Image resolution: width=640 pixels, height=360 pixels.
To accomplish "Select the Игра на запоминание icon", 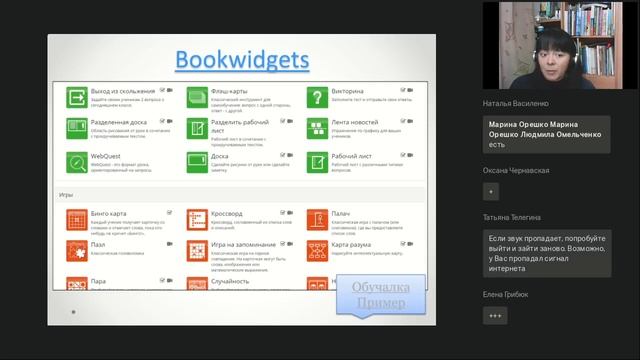I will click(x=197, y=251).
